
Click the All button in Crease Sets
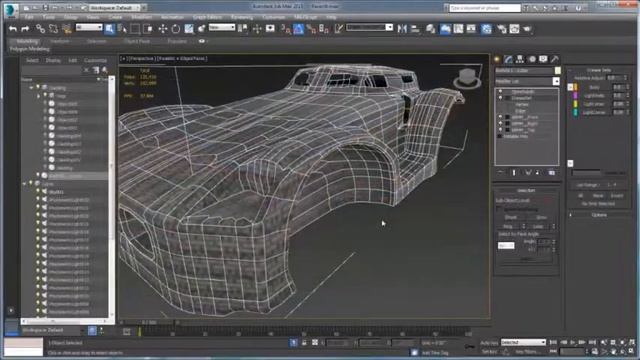point(580,196)
